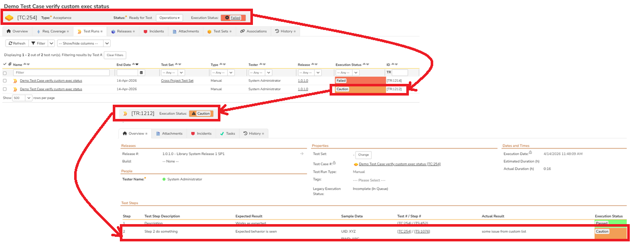This screenshot has height=248, width=644.
Task: Open Demo Test Case link in TR:1212 row
Action: [x=51, y=89]
